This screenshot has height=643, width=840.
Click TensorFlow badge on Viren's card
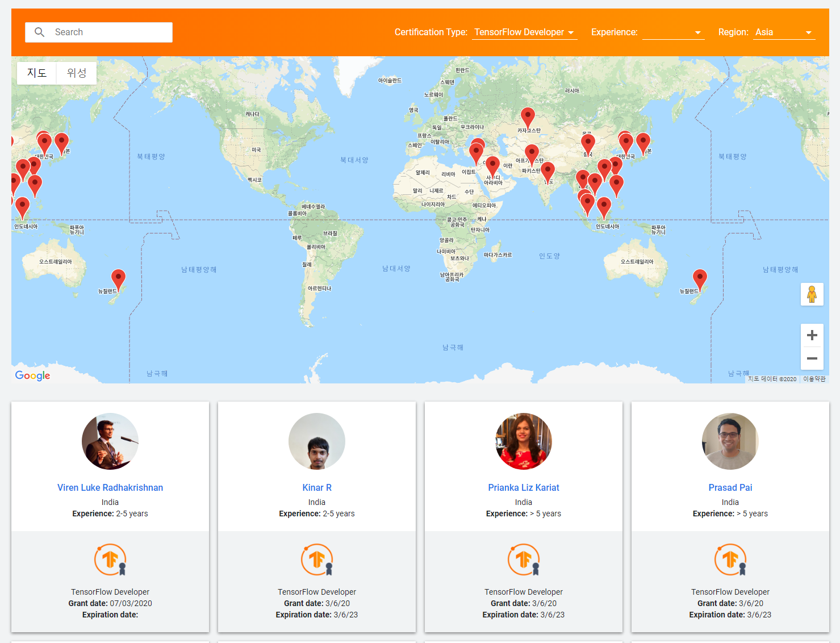[x=110, y=560]
